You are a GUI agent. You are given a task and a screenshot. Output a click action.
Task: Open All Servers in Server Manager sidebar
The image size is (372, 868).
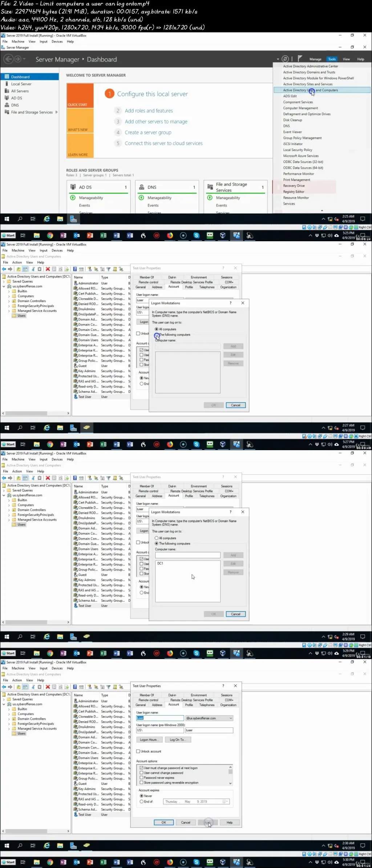pos(20,91)
